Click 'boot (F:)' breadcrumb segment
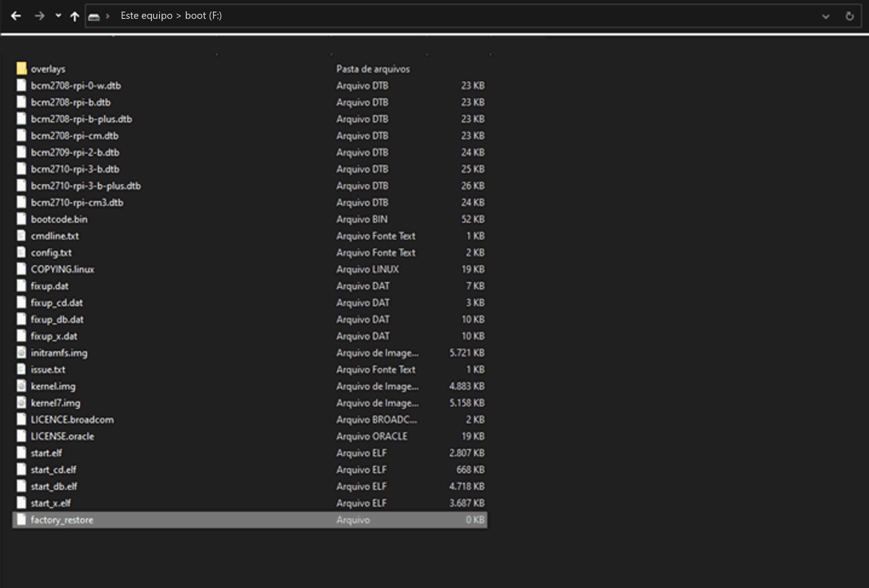This screenshot has height=588, width=869. click(x=203, y=16)
